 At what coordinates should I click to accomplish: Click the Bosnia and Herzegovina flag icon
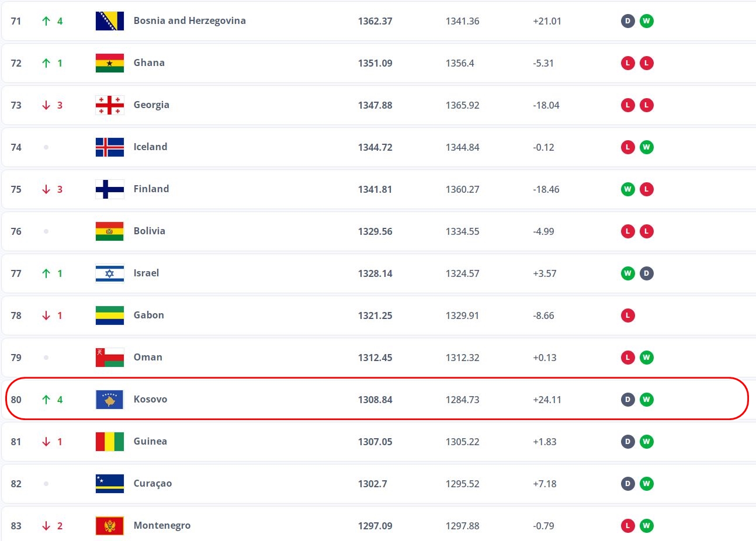(109, 21)
